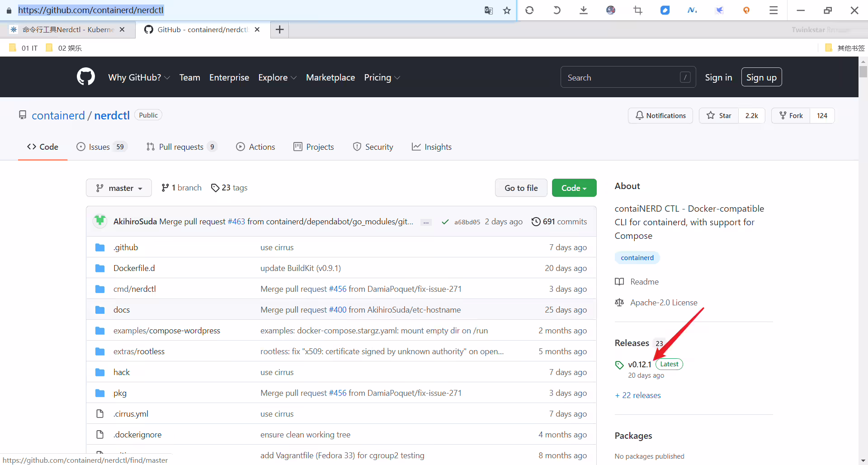The height and width of the screenshot is (465, 868).
Task: Bookmark this page with the star icon
Action: (x=507, y=10)
